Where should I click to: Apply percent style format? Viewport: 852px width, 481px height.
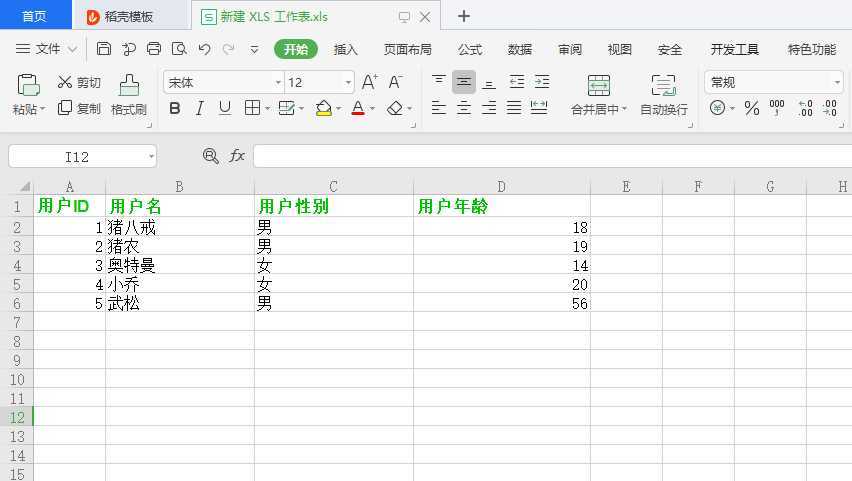[x=751, y=108]
